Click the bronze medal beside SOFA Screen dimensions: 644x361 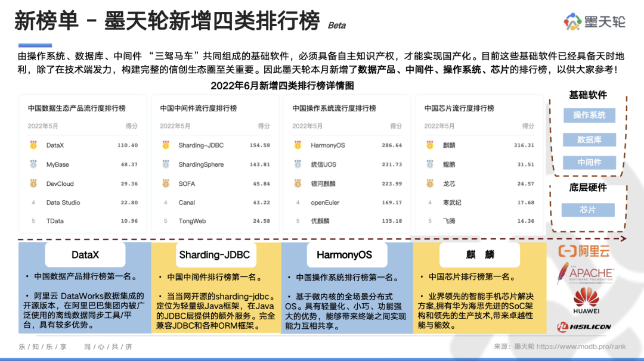click(166, 183)
